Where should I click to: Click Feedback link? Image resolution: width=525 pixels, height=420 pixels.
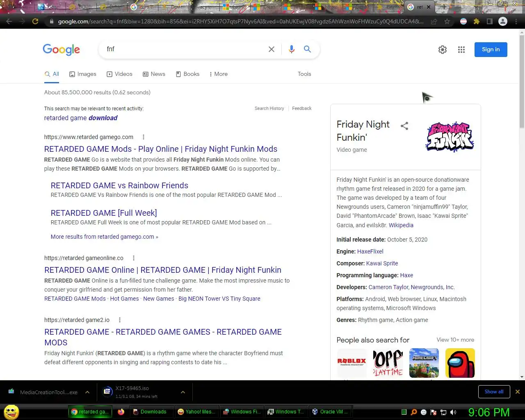click(302, 108)
